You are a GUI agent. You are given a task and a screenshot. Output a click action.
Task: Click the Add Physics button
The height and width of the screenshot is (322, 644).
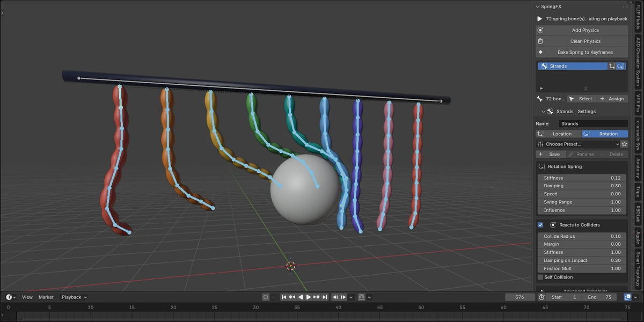tap(582, 30)
